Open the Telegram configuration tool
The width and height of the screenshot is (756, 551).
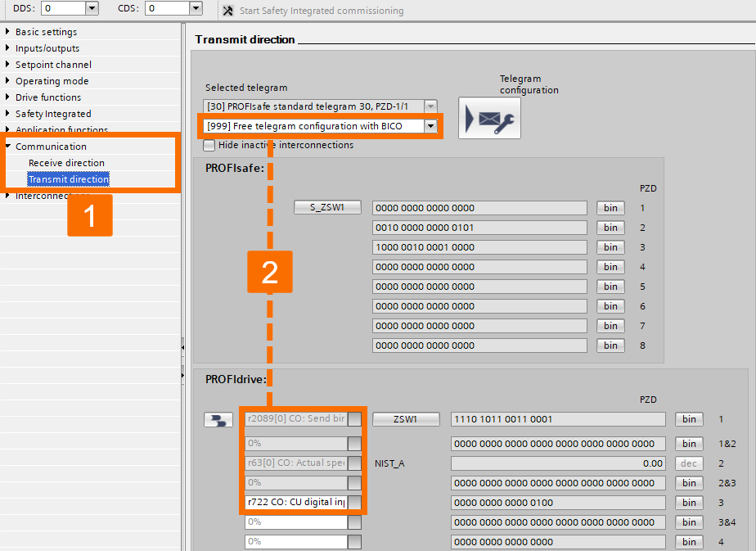coord(488,118)
